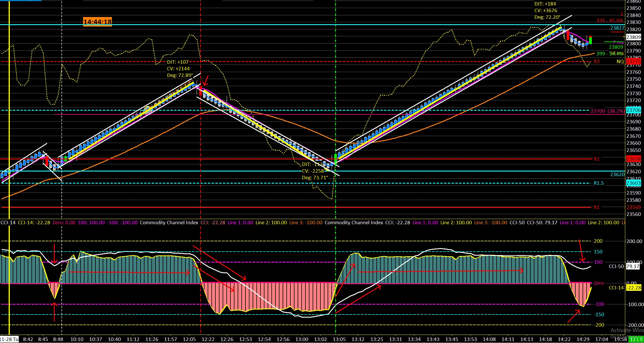This screenshot has height=343, width=644.
Task: Click the red candle after the 14:22 peak
Action: [568, 36]
